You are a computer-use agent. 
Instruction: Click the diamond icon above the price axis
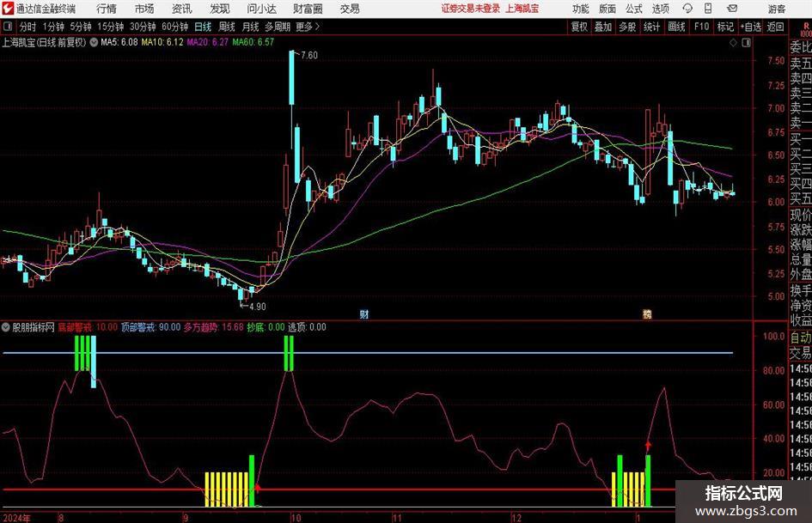tap(733, 42)
